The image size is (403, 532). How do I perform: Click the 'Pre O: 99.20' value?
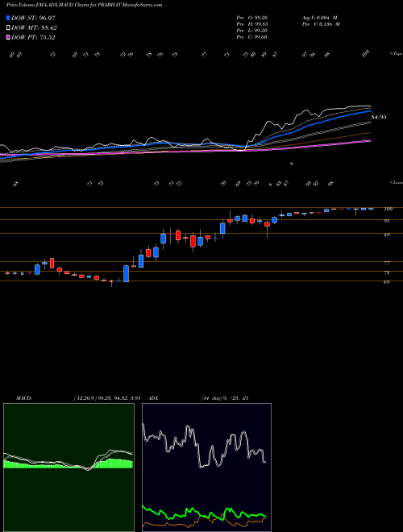pos(252,18)
